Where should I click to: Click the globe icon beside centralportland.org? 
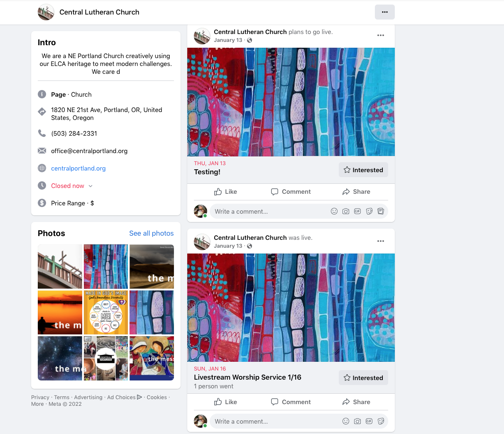click(x=42, y=168)
